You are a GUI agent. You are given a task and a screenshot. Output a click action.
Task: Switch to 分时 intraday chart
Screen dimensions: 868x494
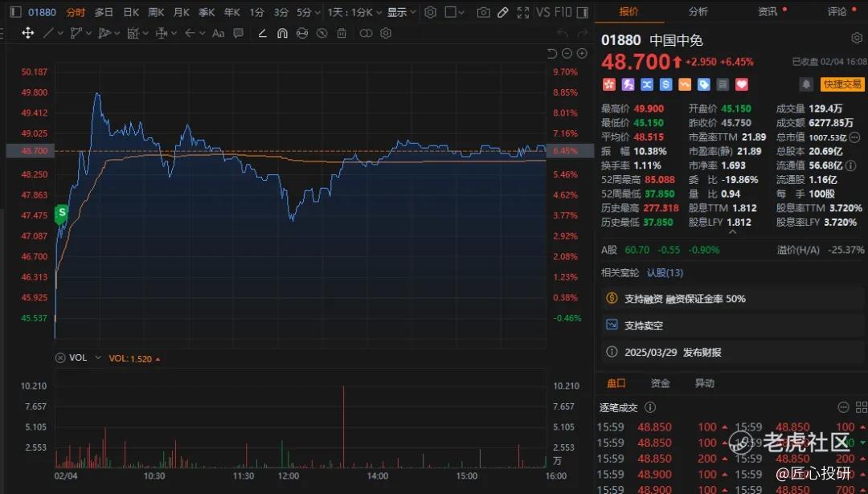click(x=76, y=12)
